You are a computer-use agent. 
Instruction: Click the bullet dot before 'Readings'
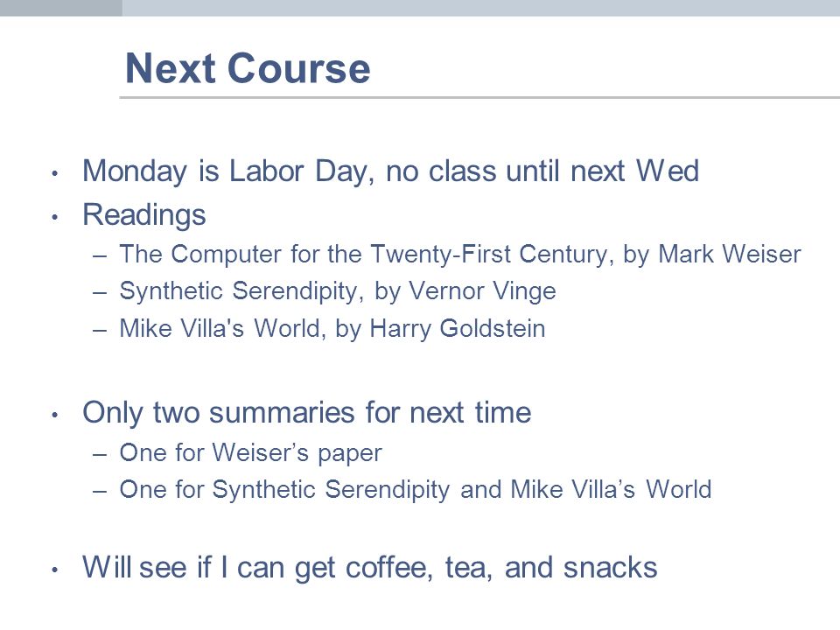point(54,217)
